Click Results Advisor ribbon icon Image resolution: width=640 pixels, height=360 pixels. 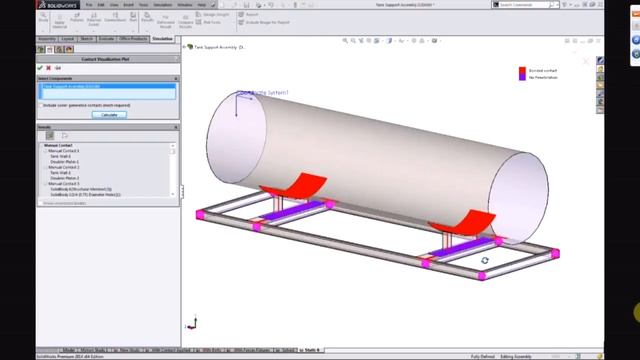tap(147, 17)
